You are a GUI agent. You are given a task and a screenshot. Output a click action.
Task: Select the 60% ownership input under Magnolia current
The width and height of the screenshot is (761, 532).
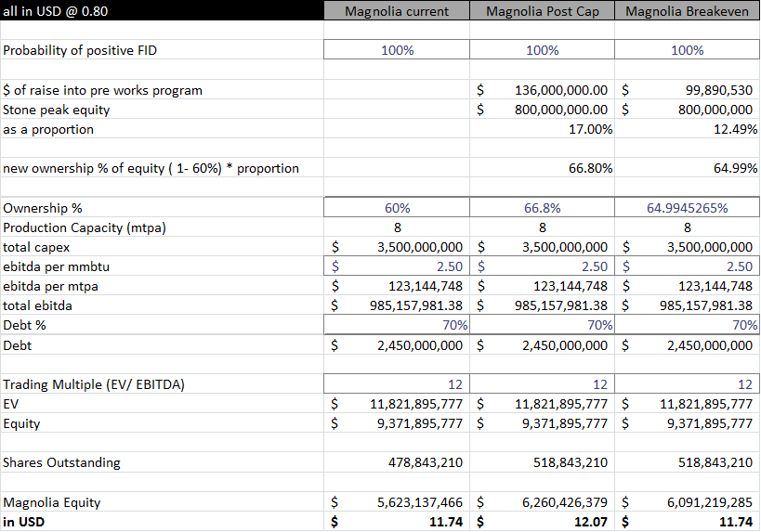tap(397, 208)
